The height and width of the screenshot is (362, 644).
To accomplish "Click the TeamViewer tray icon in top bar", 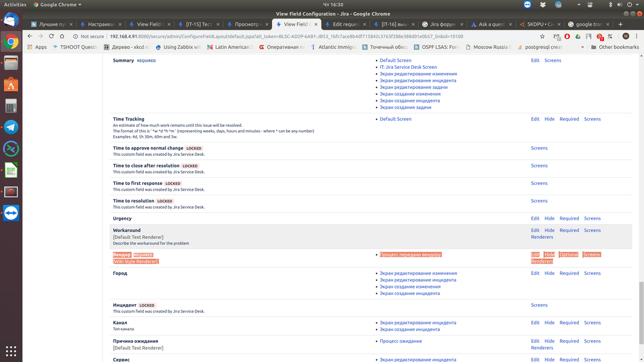I will (x=527, y=5).
